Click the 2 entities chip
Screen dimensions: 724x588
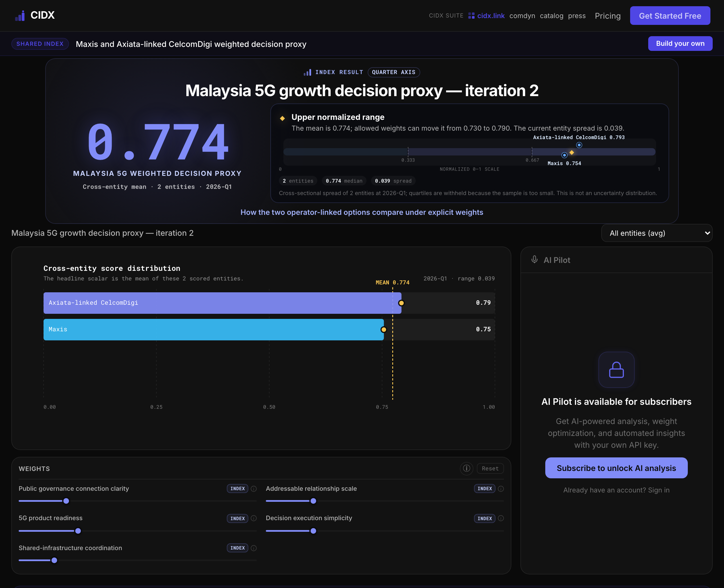pyautogui.click(x=298, y=181)
